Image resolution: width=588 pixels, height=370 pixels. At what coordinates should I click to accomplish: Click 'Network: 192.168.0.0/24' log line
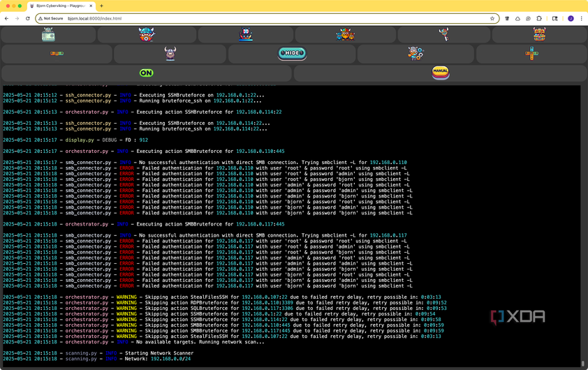coord(97,359)
